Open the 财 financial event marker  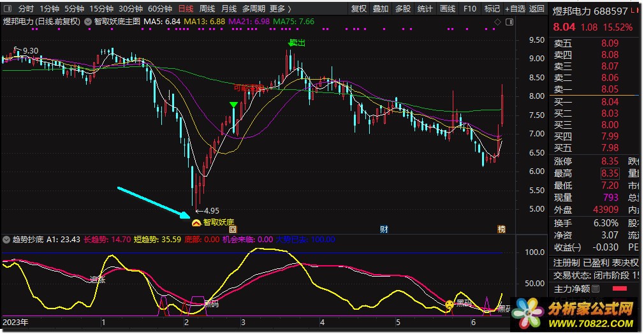tap(384, 229)
